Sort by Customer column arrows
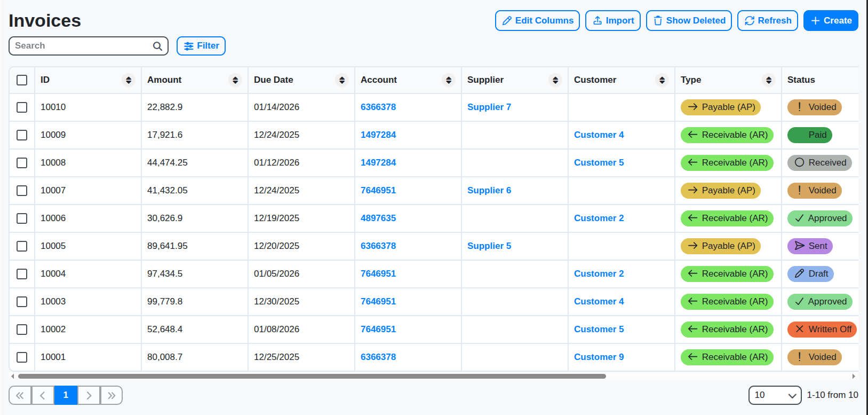The image size is (868, 415). (x=662, y=80)
